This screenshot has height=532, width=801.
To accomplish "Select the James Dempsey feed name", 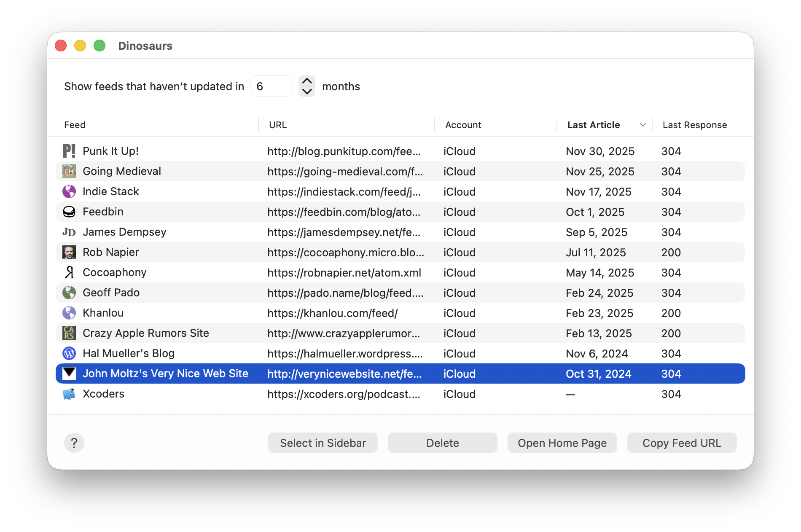I will point(124,232).
